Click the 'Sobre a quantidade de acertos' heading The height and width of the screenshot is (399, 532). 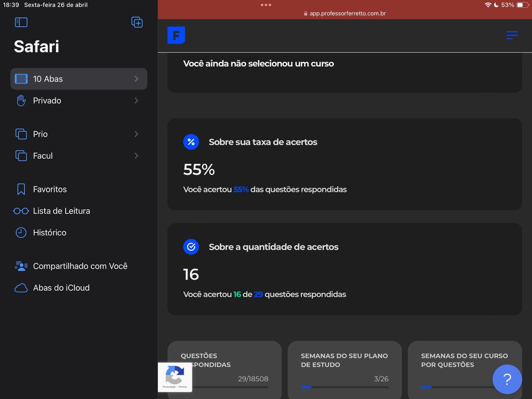tap(274, 247)
